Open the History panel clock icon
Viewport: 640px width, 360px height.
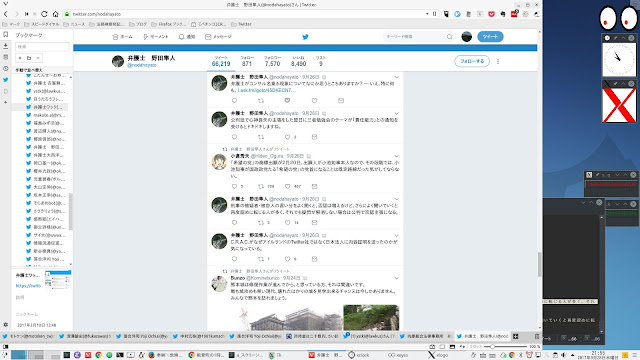(5, 69)
